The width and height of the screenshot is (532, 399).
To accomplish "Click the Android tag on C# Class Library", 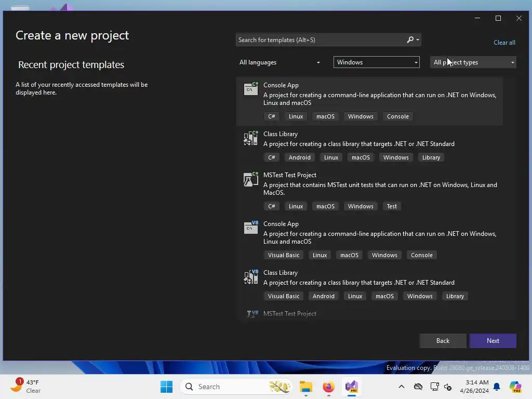I will (x=299, y=157).
